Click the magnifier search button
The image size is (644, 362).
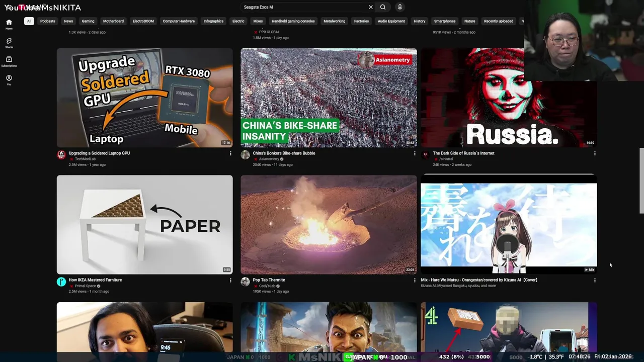[x=383, y=7]
